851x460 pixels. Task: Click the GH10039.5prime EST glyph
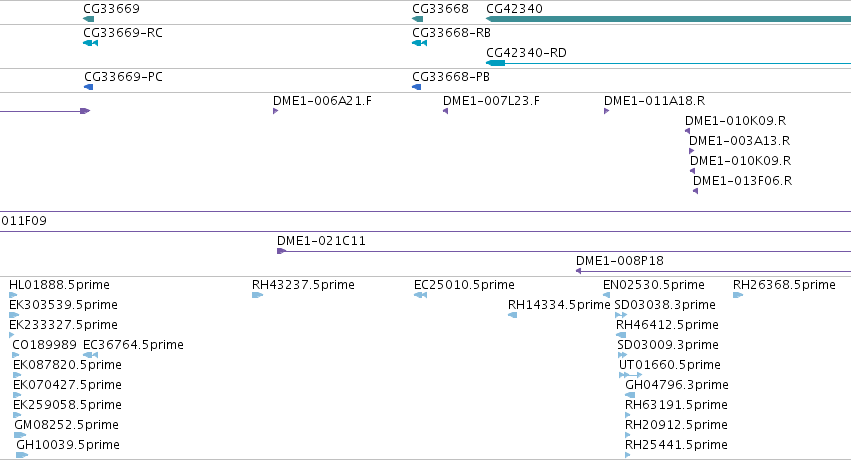22,455
